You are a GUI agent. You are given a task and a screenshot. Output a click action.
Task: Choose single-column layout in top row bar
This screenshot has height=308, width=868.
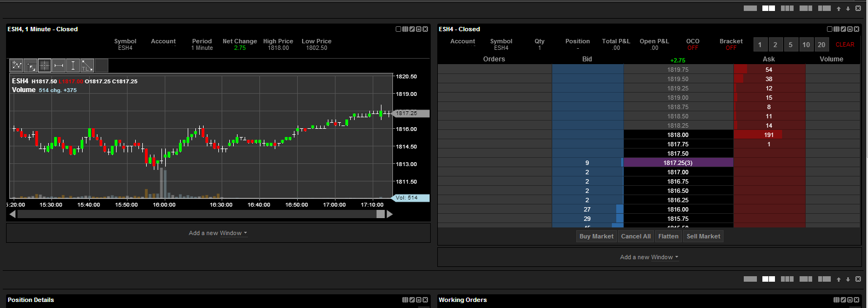(750, 8)
